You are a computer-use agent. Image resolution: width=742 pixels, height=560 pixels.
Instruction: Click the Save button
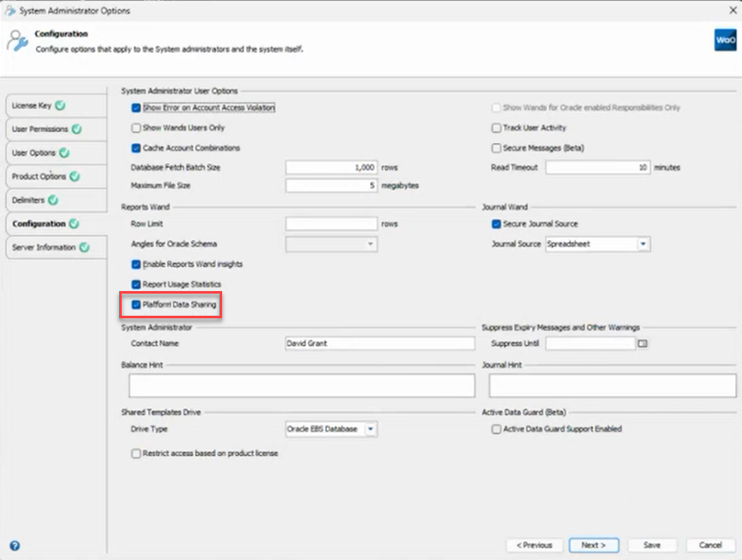coord(652,546)
